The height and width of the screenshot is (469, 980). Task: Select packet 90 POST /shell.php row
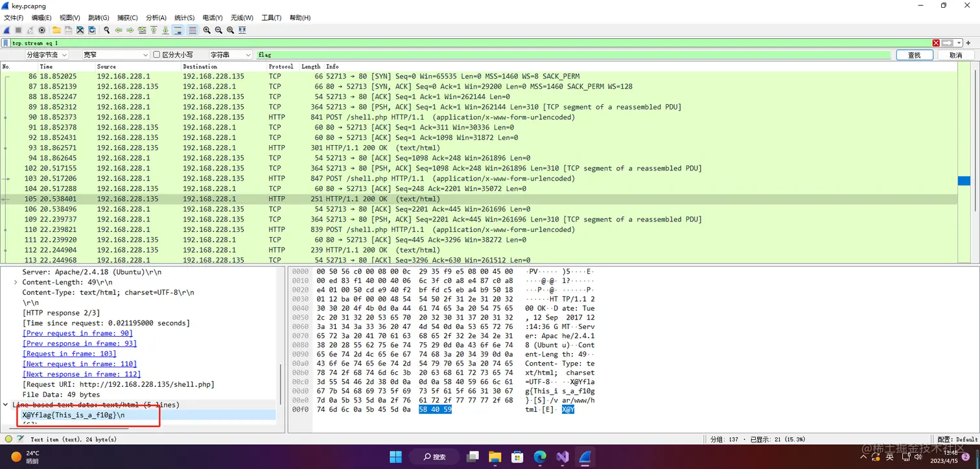(479, 117)
